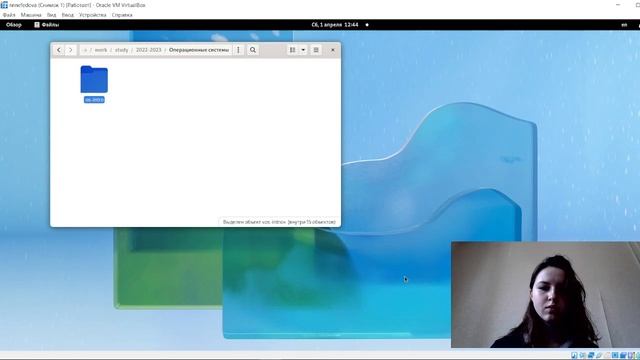Open the Обзор activities overview
The width and height of the screenshot is (640, 360).
click(x=13, y=25)
